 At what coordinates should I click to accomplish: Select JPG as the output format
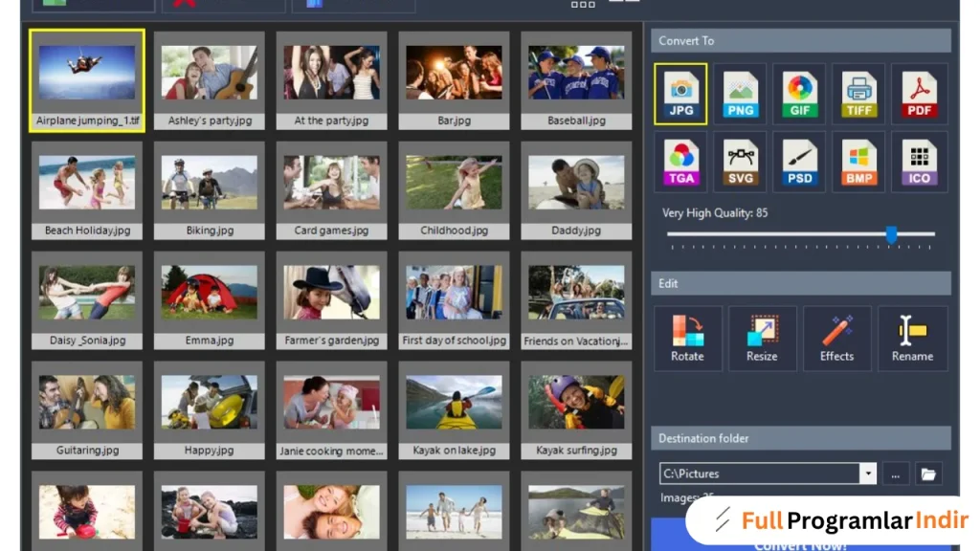pos(680,94)
